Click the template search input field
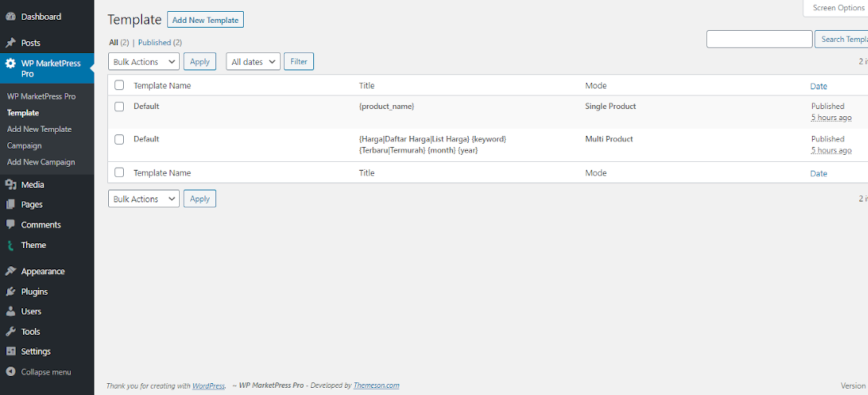This screenshot has width=868, height=395. click(x=759, y=39)
